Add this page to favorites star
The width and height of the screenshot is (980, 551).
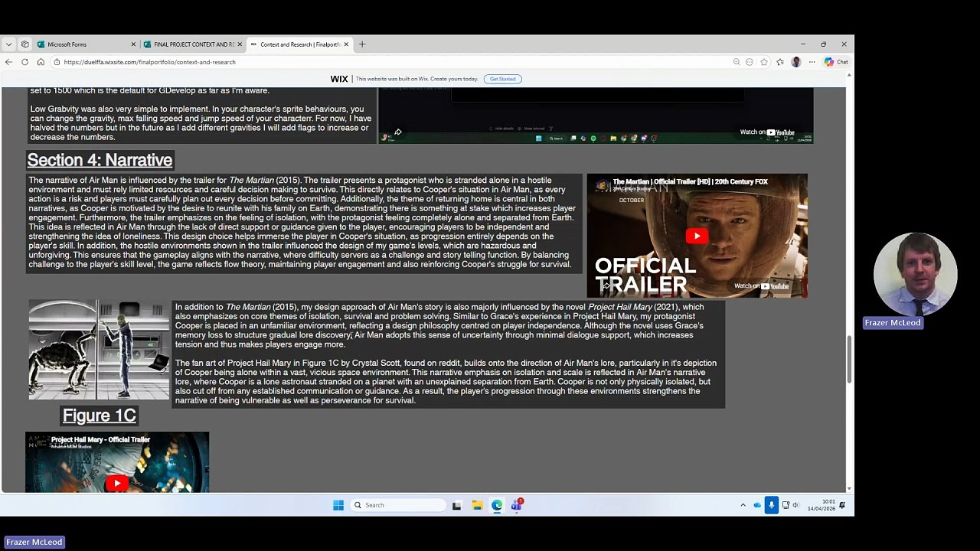click(764, 62)
